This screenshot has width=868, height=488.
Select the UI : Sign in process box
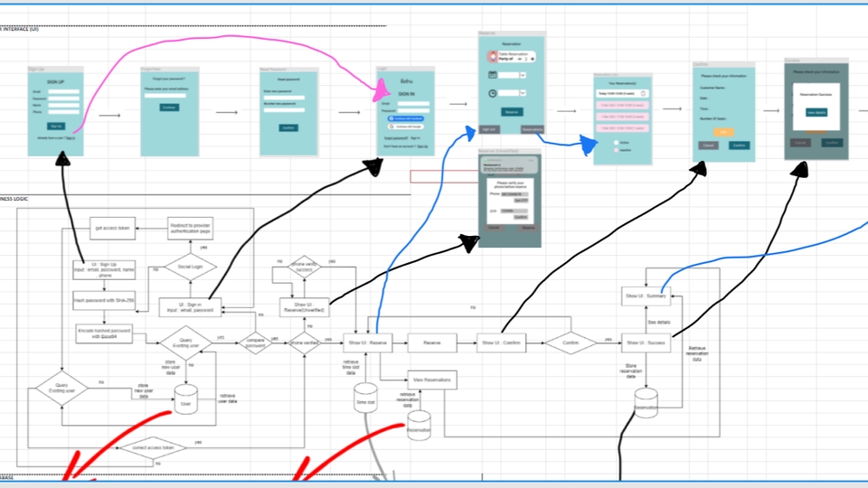pyautogui.click(x=190, y=307)
